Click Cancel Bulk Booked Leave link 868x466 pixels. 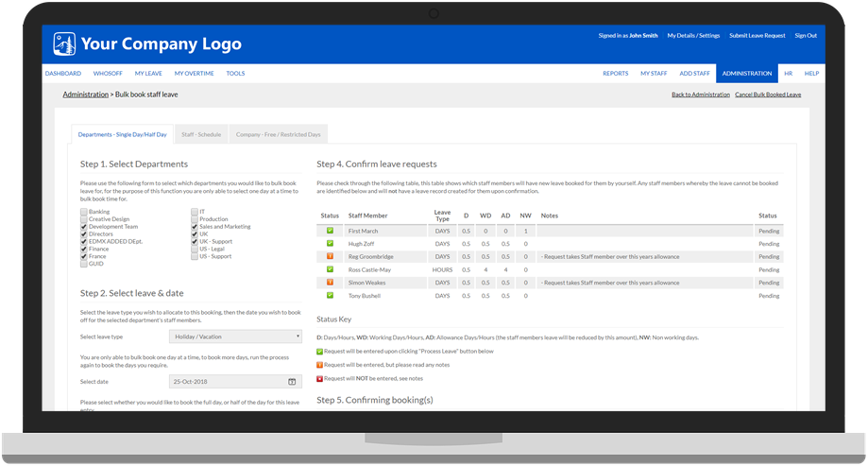click(768, 95)
